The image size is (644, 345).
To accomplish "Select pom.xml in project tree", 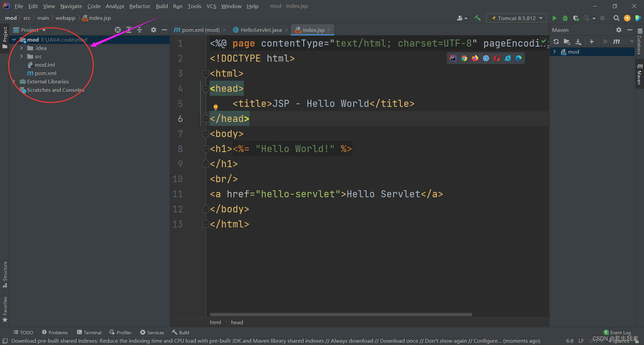I will 42,73.
